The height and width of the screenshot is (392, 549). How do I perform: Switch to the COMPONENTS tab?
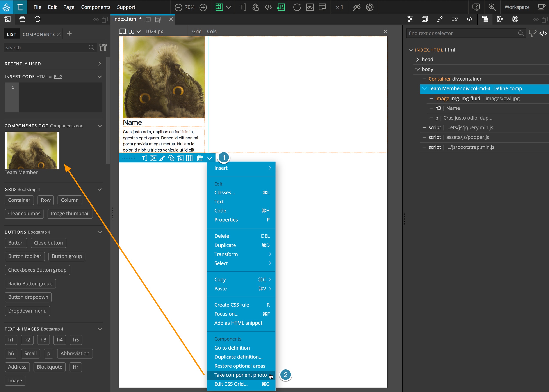(39, 34)
